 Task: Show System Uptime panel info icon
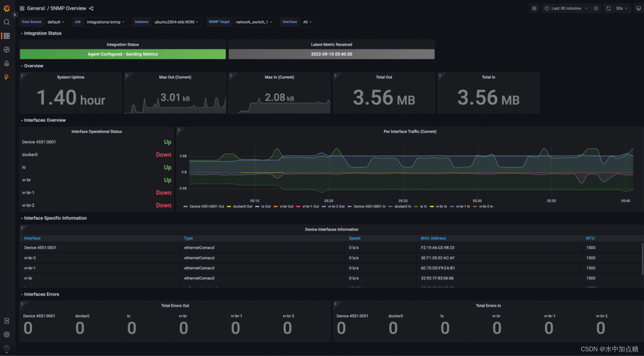pos(22,75)
